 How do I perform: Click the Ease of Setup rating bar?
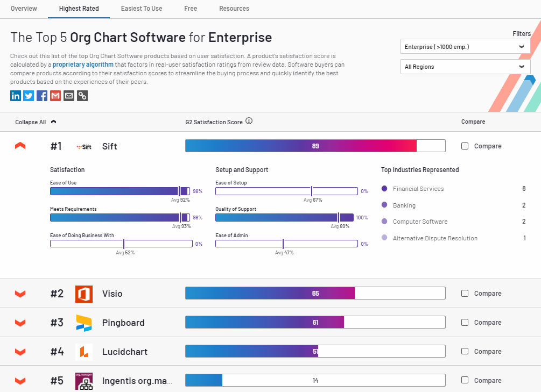click(286, 191)
